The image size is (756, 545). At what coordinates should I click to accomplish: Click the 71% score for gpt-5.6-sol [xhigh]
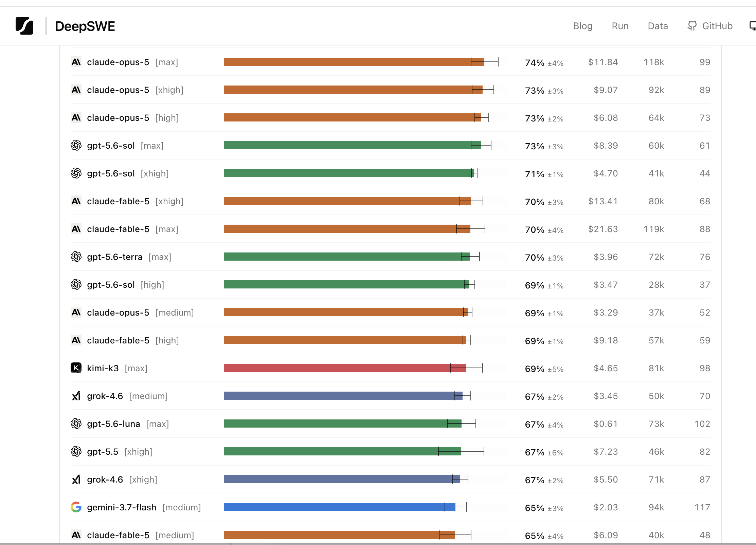point(535,174)
